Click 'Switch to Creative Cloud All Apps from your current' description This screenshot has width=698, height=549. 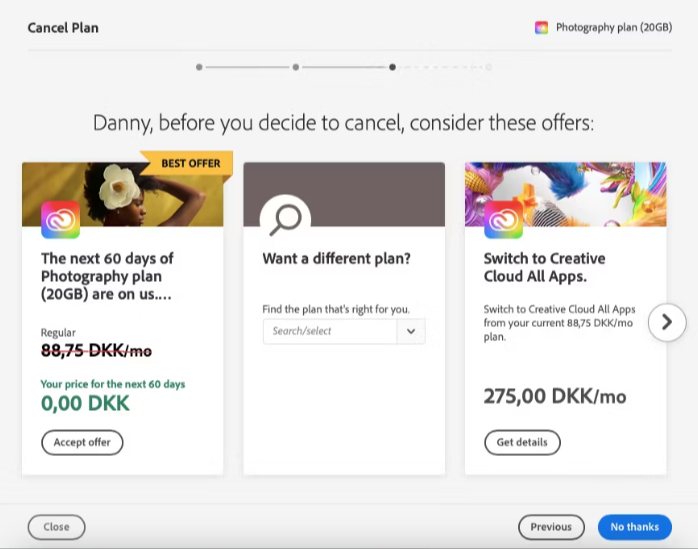click(x=560, y=323)
